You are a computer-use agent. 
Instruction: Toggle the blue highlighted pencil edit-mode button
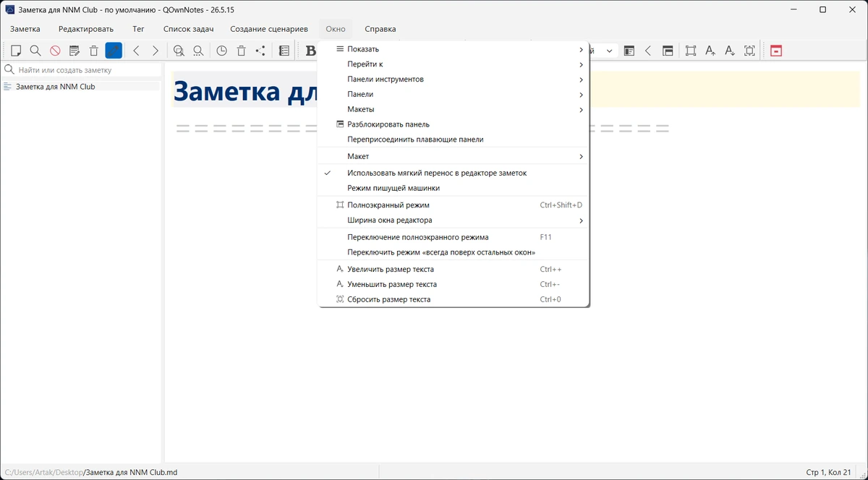(114, 51)
